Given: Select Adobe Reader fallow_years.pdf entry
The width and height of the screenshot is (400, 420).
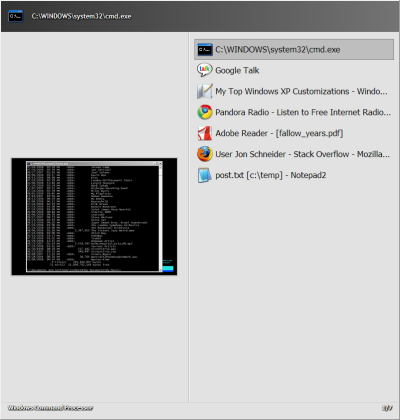Looking at the screenshot, I should [x=294, y=133].
